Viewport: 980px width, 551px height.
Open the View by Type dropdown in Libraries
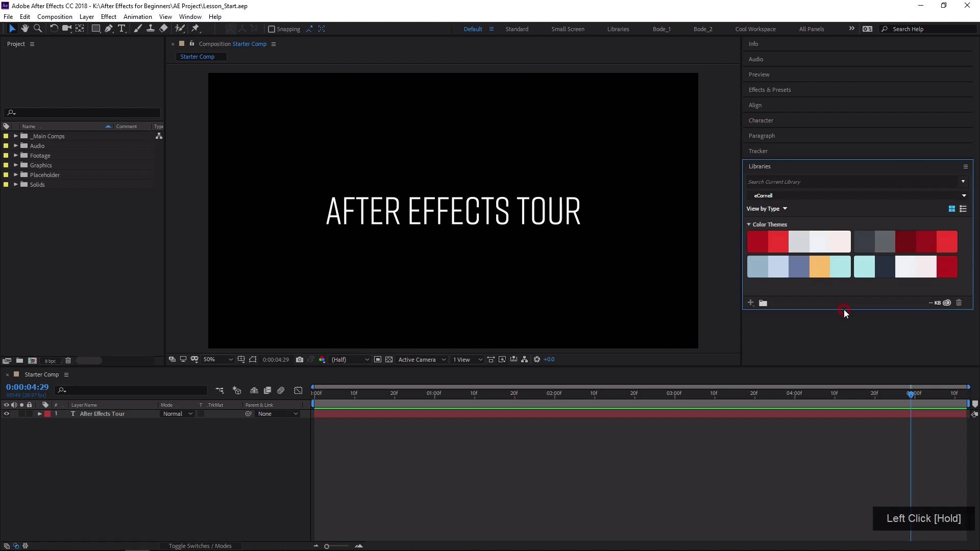click(x=784, y=209)
